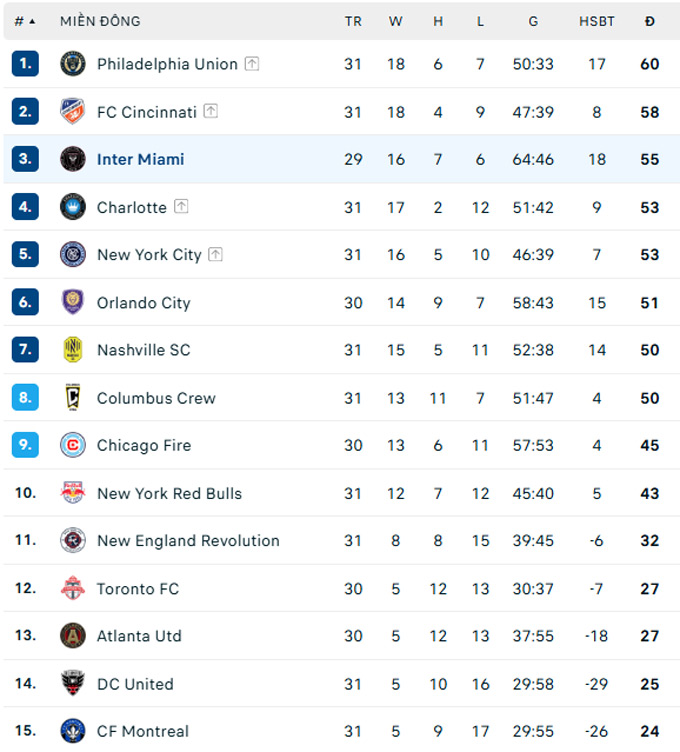This screenshot has width=680, height=752.
Task: Click the New York Red Bulls logo
Action: (x=72, y=493)
